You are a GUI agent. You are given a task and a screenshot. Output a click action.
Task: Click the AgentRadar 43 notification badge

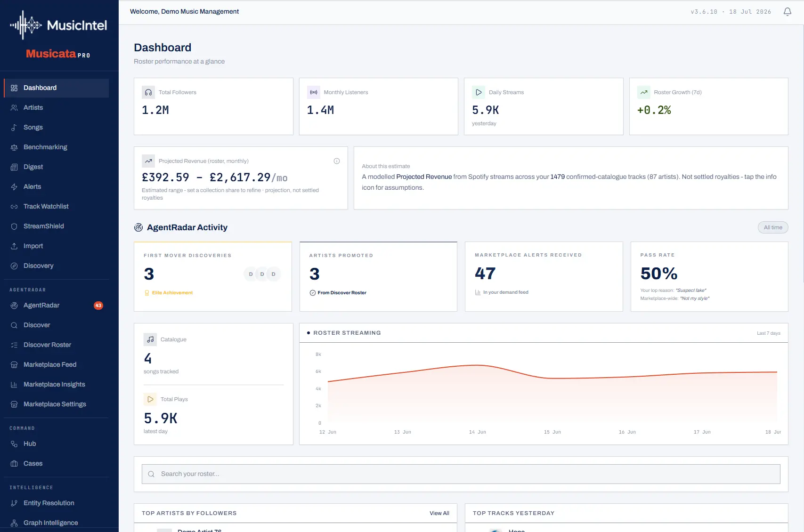click(98, 306)
